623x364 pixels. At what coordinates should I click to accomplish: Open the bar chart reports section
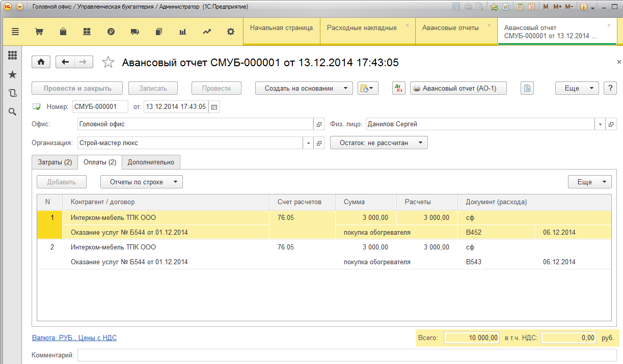(x=183, y=32)
